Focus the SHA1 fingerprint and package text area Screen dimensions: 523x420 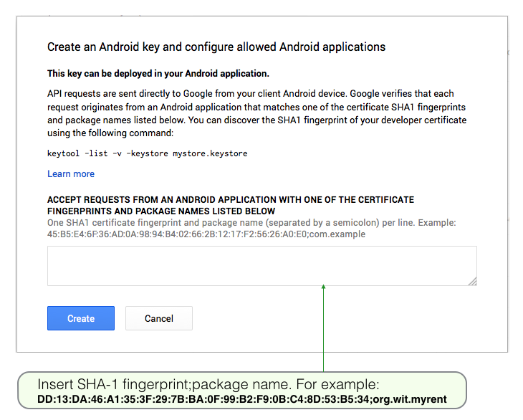(x=261, y=266)
